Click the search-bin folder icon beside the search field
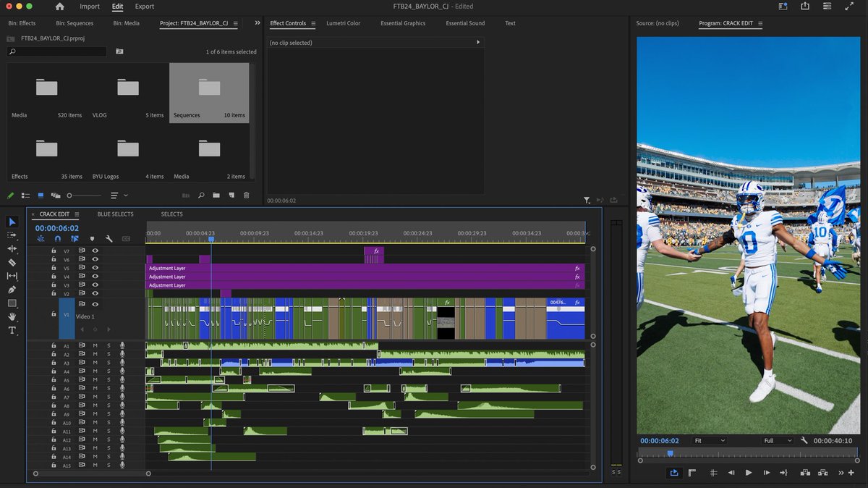Viewport: 868px width, 488px height. pyautogui.click(x=119, y=52)
